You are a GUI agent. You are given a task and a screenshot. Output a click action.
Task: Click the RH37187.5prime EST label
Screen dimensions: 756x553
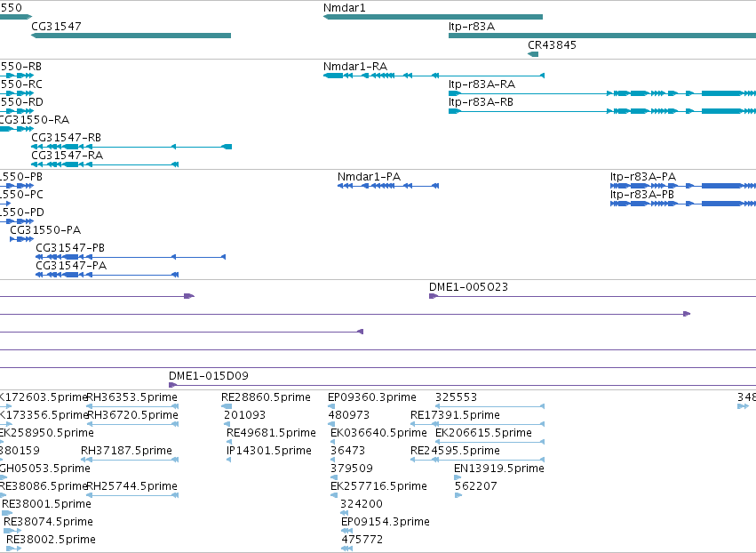(126, 451)
